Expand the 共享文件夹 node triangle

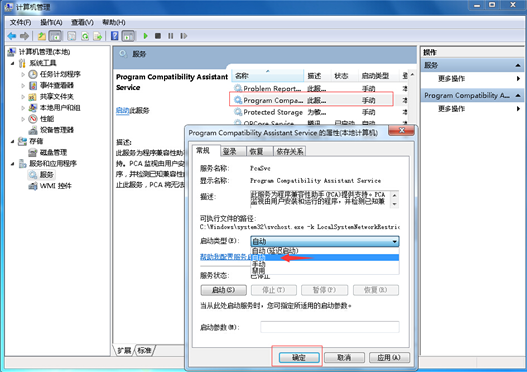(x=23, y=97)
